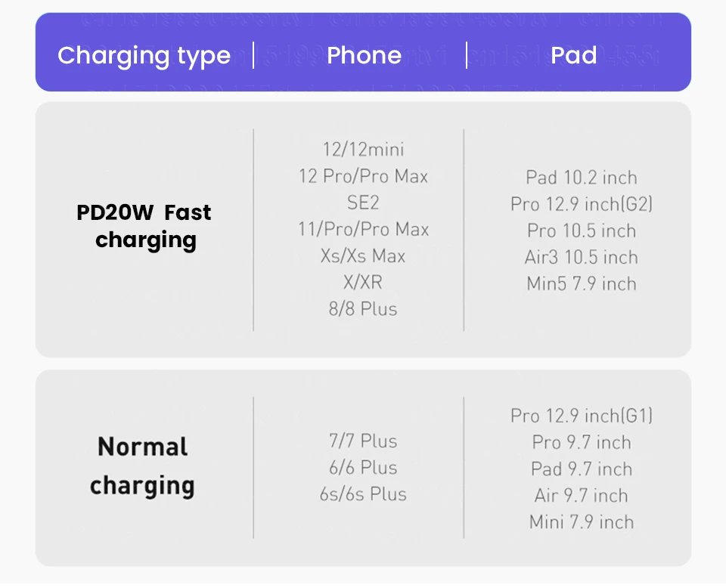
Task: Click the Charging type column header
Action: [144, 55]
